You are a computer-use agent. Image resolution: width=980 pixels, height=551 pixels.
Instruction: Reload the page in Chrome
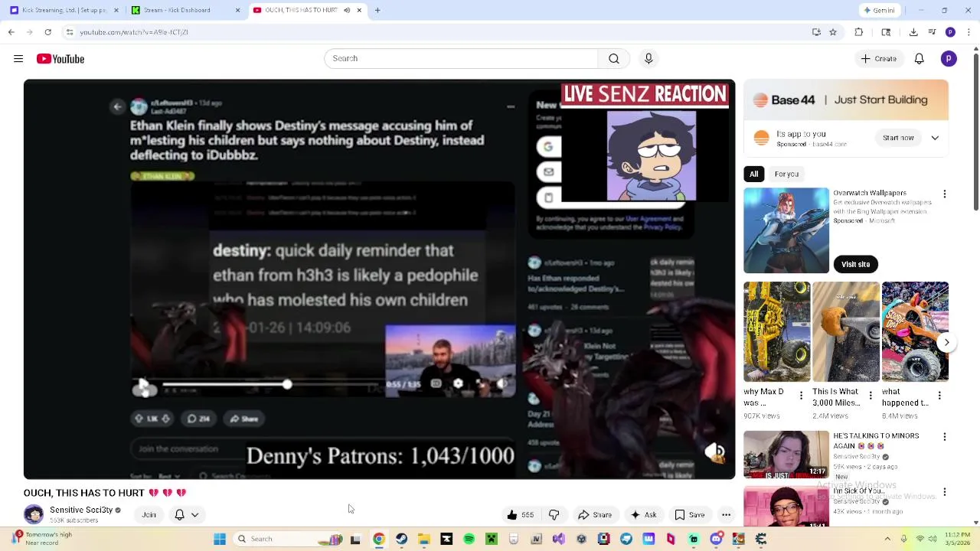[47, 32]
